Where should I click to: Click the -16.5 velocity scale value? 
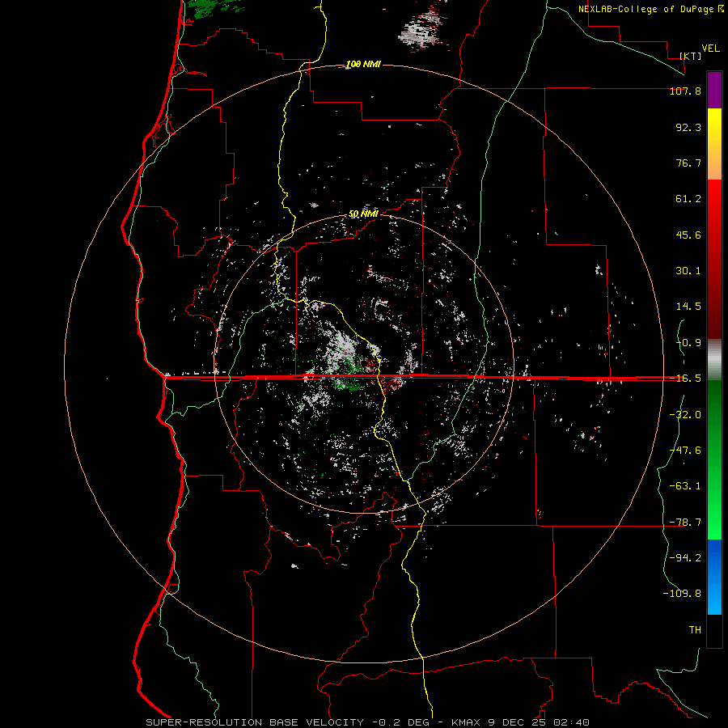[685, 379]
